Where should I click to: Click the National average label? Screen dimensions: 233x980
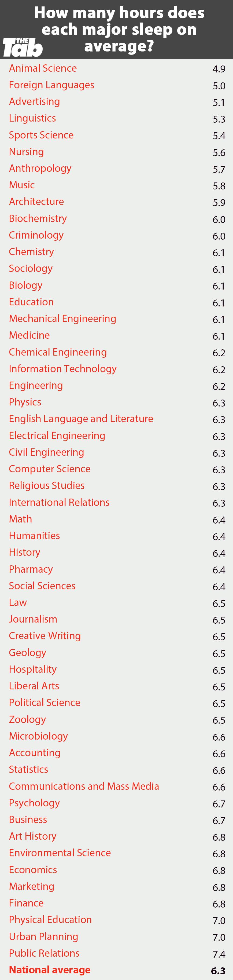coord(50,970)
